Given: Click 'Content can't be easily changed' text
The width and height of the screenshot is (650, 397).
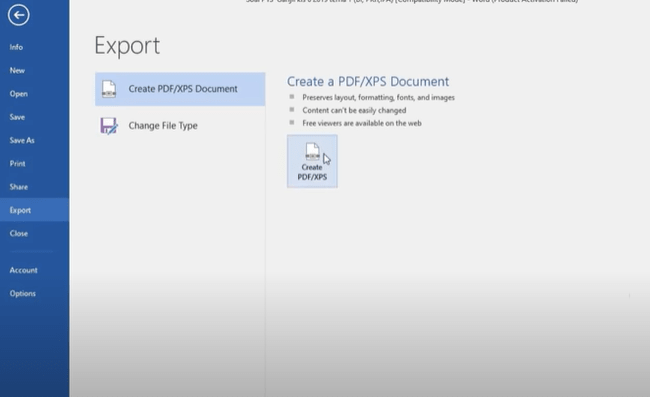Looking at the screenshot, I should coord(354,110).
